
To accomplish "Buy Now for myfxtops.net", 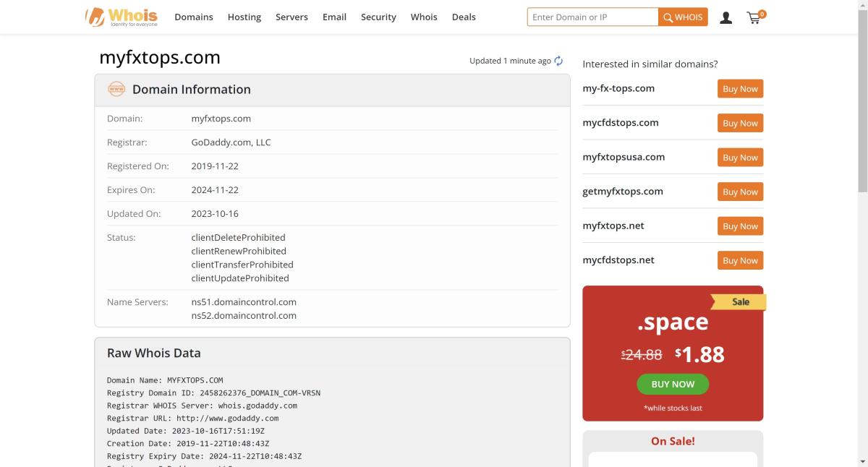I will pos(740,226).
